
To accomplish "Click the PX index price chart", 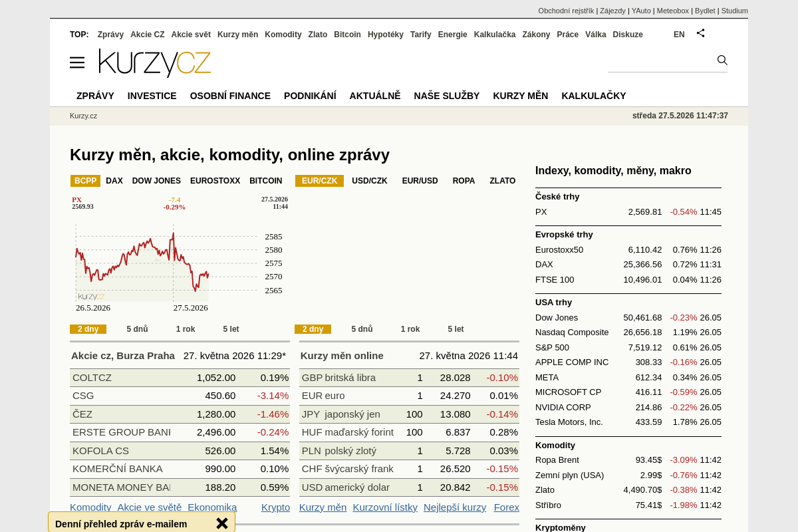I will pos(180,253).
